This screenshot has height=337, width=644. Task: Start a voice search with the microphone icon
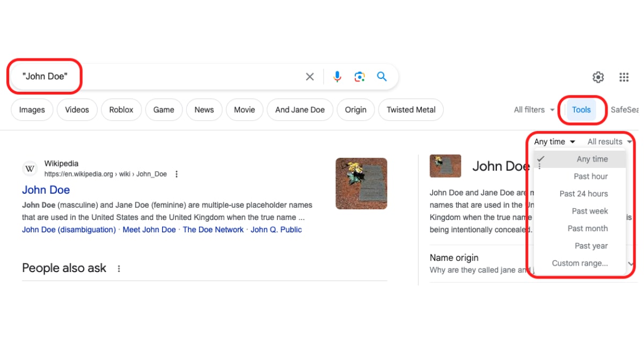click(337, 77)
